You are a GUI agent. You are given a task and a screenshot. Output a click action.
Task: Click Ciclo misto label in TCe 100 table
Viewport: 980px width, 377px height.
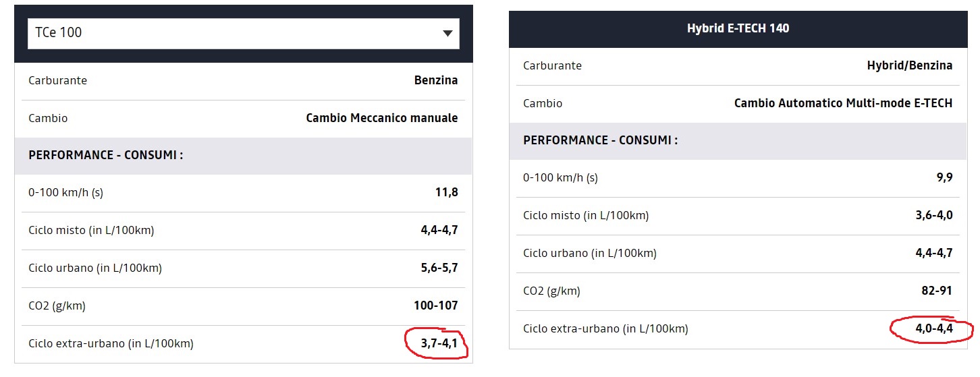pos(91,230)
